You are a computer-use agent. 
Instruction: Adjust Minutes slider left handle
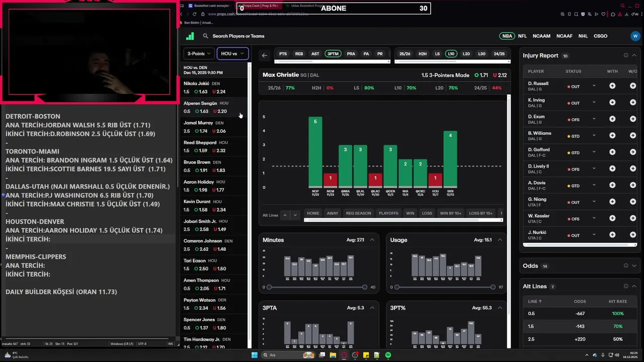269,287
